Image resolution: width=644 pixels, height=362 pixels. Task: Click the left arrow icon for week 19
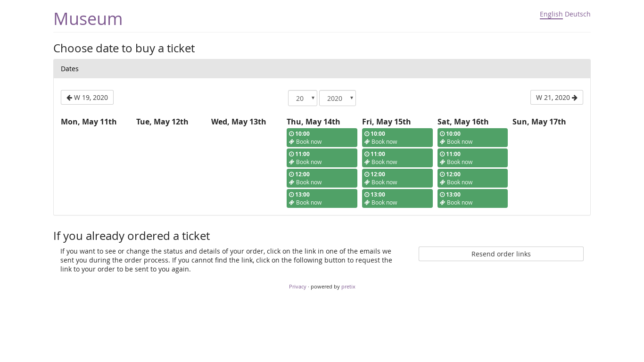(x=69, y=98)
